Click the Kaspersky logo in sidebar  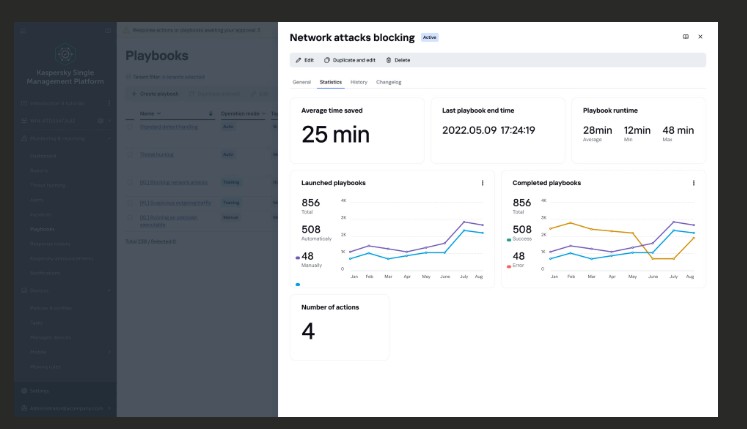65,55
